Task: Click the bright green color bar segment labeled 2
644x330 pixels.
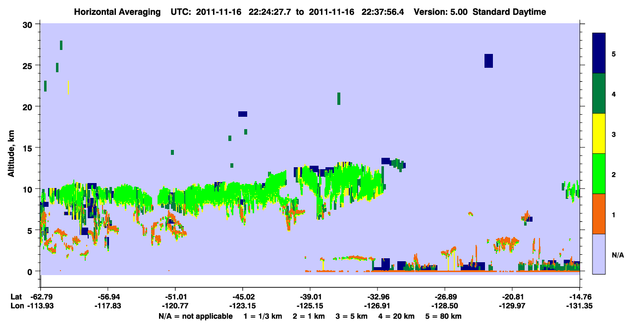Action: tap(599, 174)
